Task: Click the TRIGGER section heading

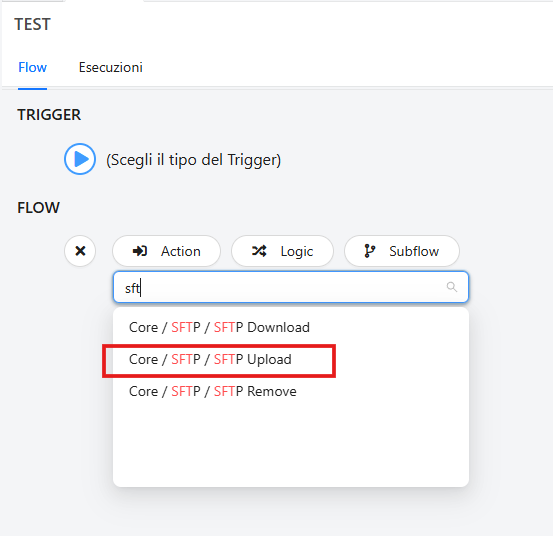Action: [49, 115]
